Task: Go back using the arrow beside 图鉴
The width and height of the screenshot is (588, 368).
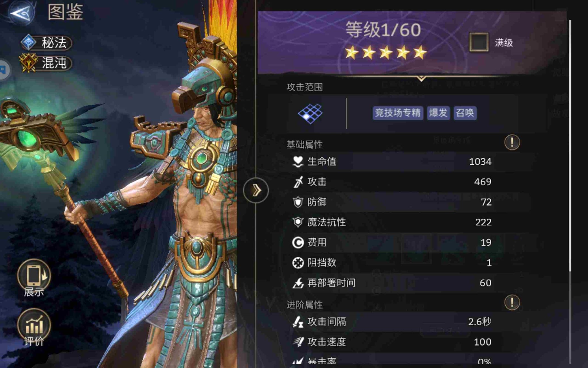Action: click(x=21, y=12)
